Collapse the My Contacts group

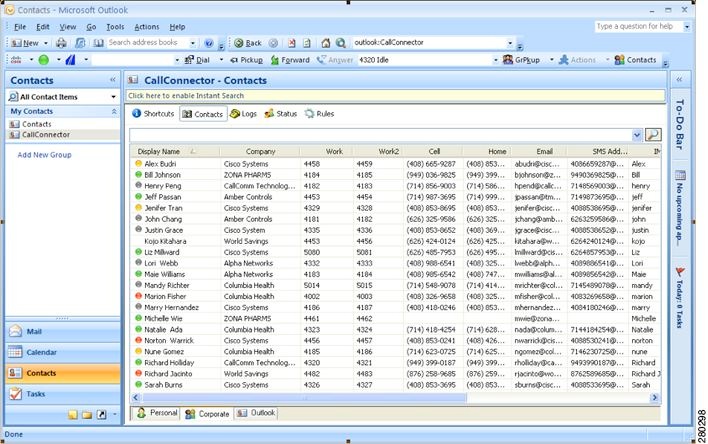[112, 111]
